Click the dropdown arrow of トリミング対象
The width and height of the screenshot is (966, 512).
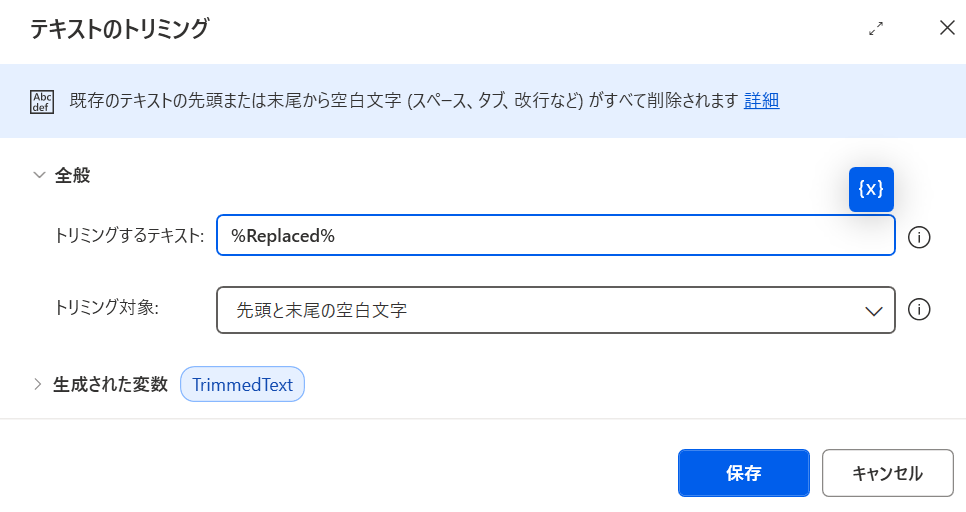click(874, 311)
